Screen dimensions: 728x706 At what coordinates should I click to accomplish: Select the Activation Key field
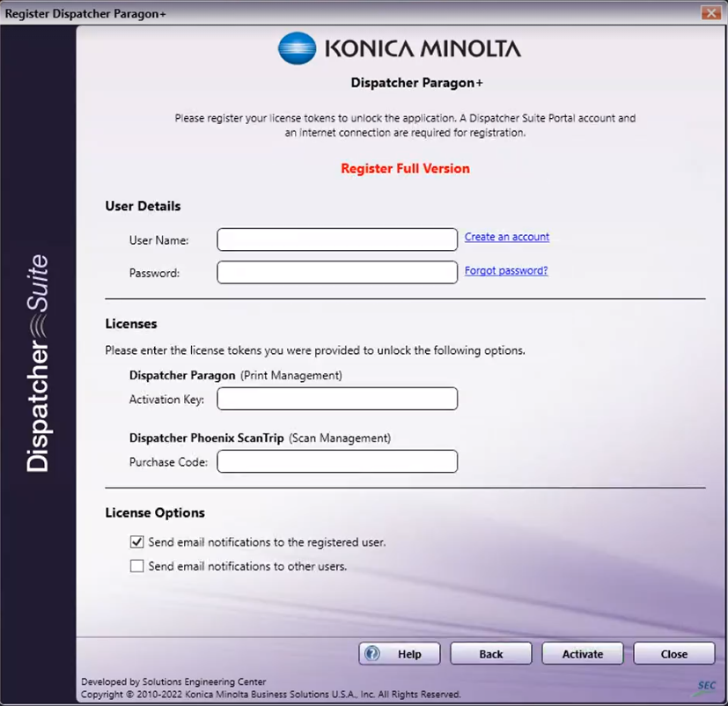click(337, 399)
